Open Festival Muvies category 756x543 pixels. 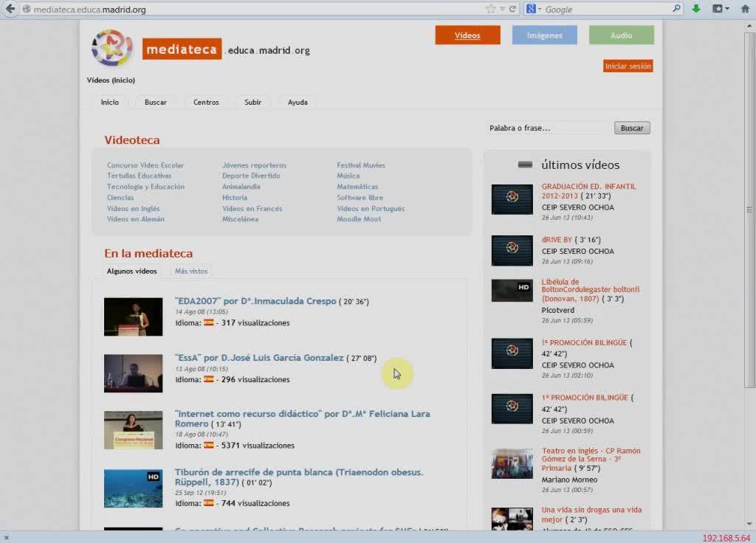point(360,165)
